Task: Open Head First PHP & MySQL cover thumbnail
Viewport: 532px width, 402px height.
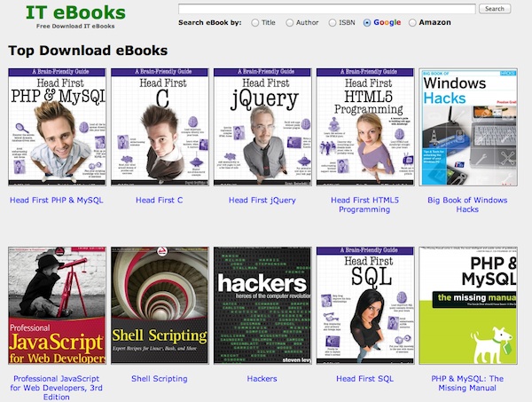Action: coord(57,127)
